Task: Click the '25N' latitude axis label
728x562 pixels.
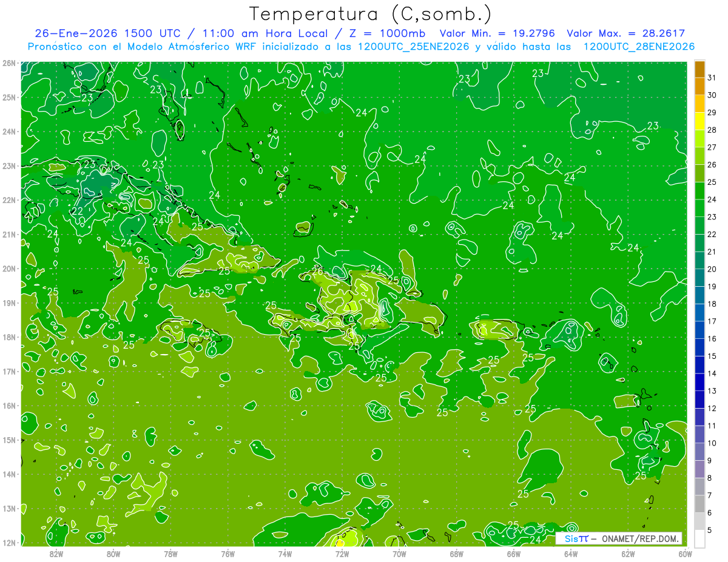Action: click(x=9, y=97)
